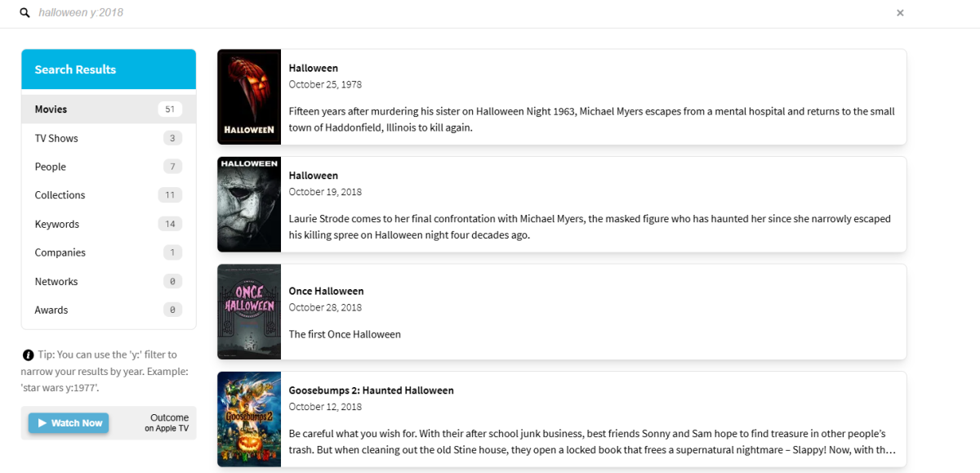Click the Collections count badge 11
The height and width of the screenshot is (473, 980).
click(x=170, y=195)
